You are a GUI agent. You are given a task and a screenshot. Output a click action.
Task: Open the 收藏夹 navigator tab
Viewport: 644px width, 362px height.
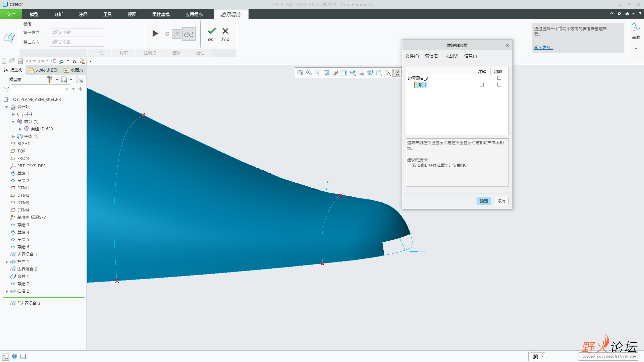point(74,70)
